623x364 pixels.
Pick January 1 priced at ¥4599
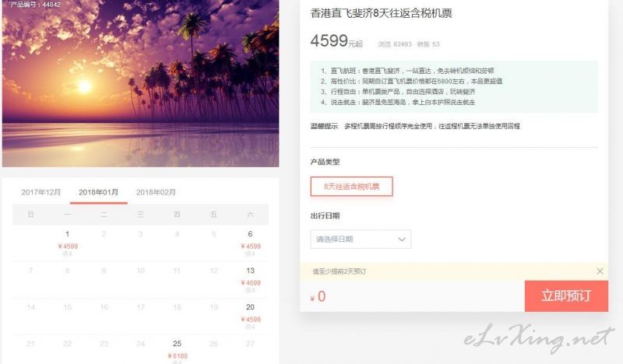[68, 243]
